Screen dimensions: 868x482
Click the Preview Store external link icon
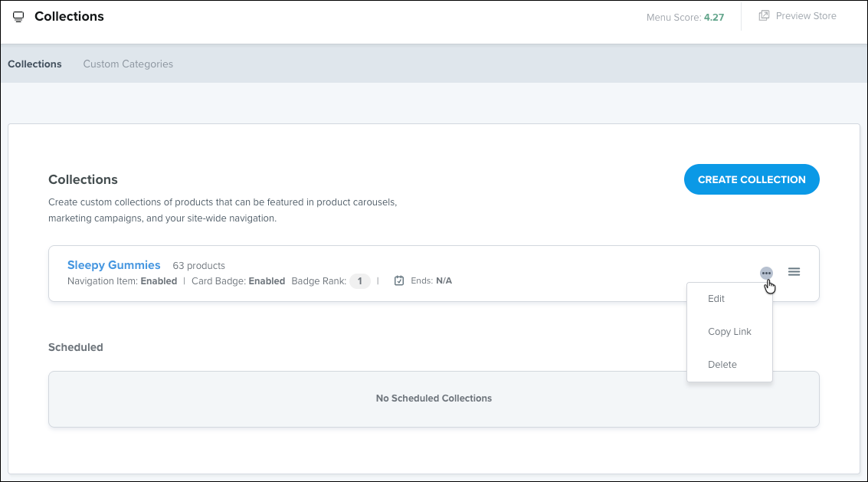pos(764,15)
